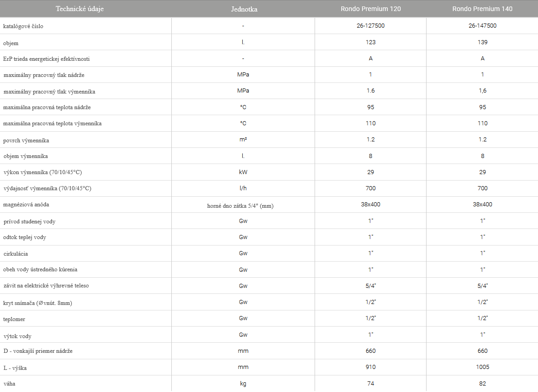This screenshot has width=538, height=392.
Task: Click ErP trieda energetickej efektívnosti label
Action: coord(47,59)
